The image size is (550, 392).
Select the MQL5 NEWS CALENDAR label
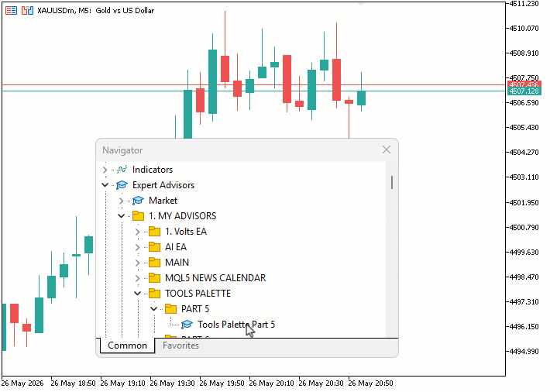click(x=215, y=277)
